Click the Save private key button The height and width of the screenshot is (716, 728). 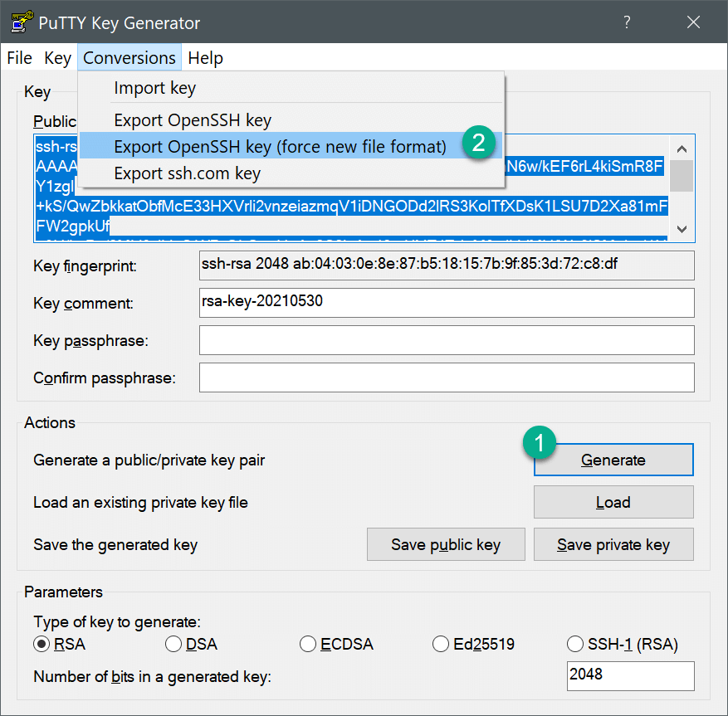click(x=613, y=544)
